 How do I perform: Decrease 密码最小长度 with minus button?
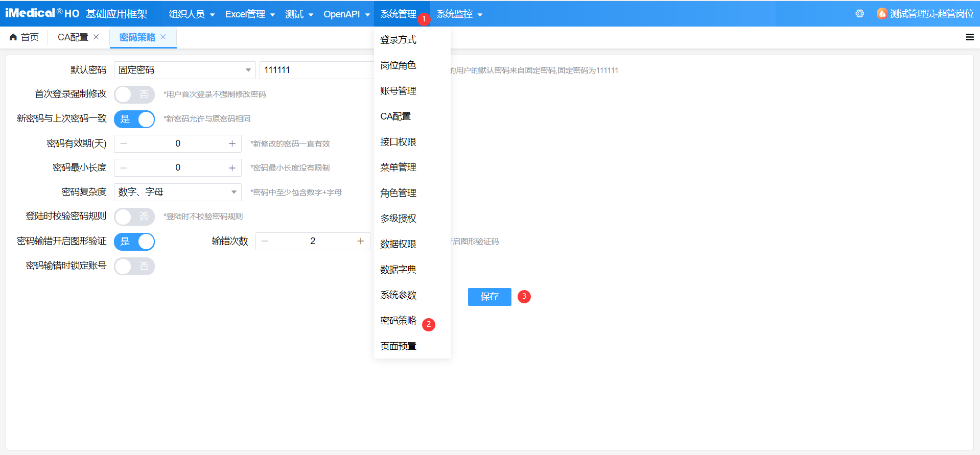(x=124, y=167)
